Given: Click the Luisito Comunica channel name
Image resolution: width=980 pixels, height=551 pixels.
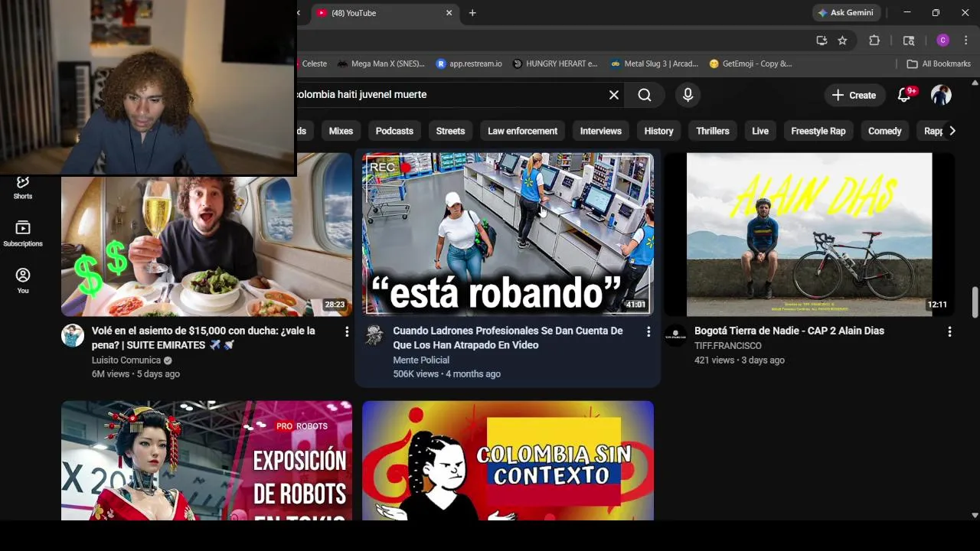Looking at the screenshot, I should 126,360.
